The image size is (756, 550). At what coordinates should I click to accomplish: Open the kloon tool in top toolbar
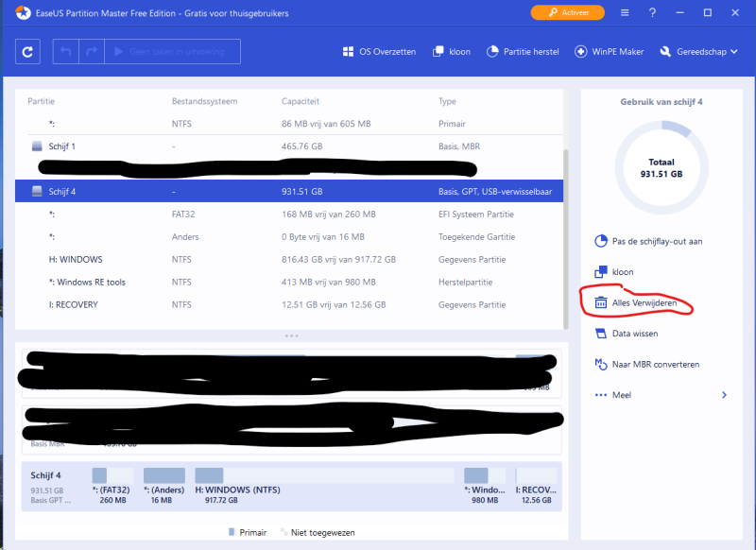pos(452,52)
